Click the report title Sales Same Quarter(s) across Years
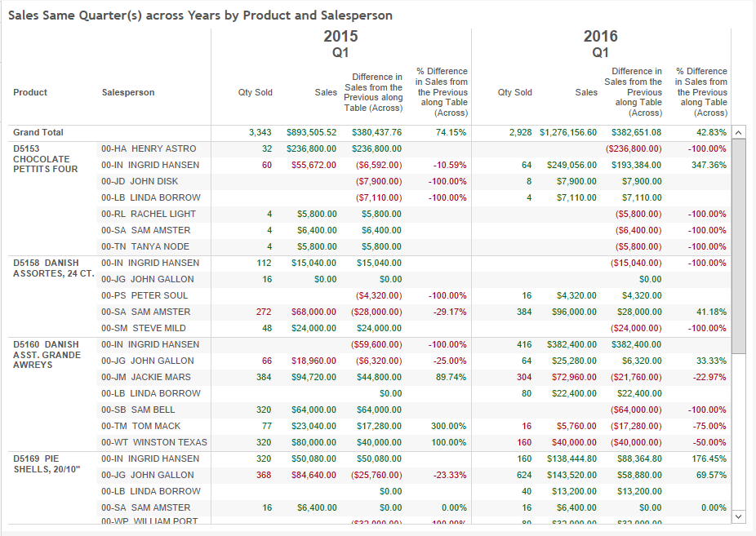 [x=200, y=16]
